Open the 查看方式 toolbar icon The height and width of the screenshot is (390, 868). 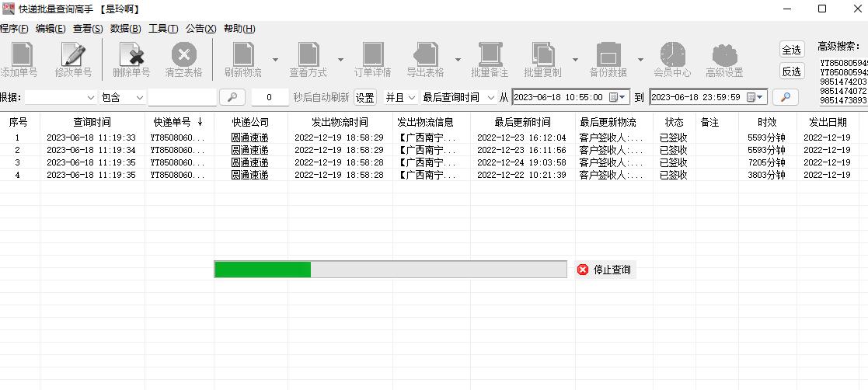[x=309, y=54]
